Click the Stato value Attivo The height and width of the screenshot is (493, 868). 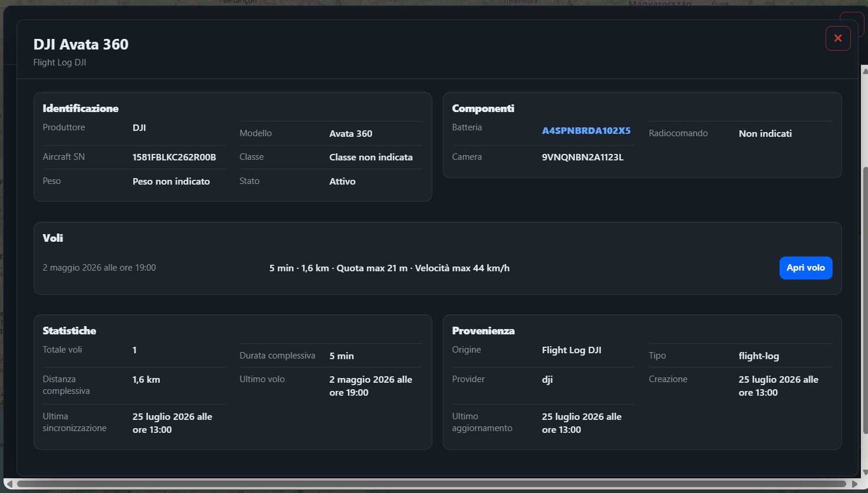[x=343, y=182]
